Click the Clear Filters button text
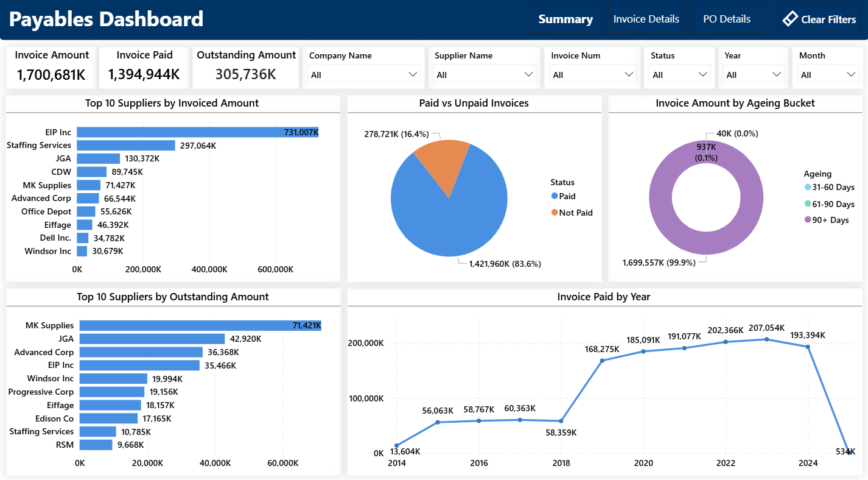Screen dimensions: 868x480 click(828, 19)
